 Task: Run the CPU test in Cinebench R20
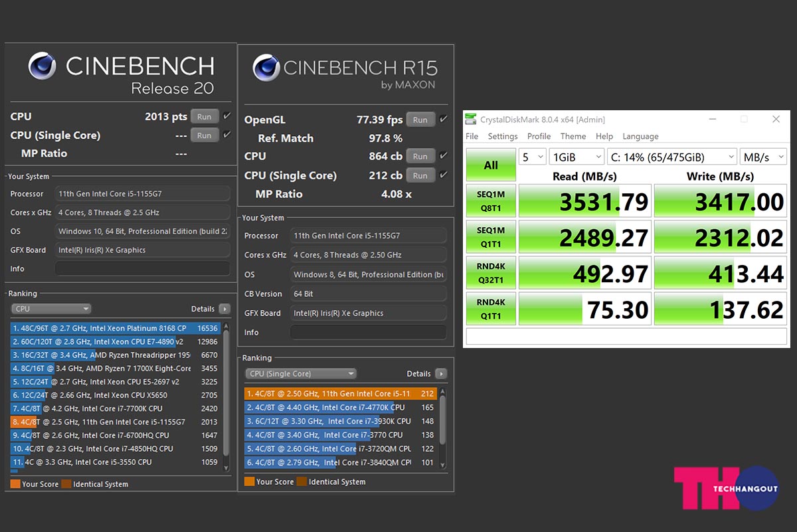point(205,116)
